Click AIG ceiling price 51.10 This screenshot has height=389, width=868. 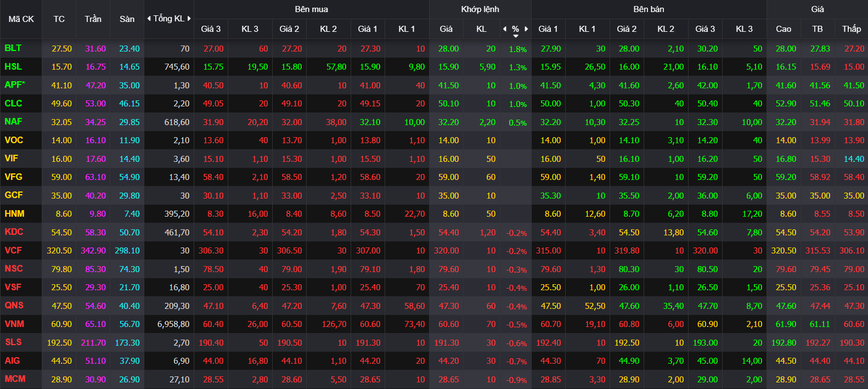point(95,361)
